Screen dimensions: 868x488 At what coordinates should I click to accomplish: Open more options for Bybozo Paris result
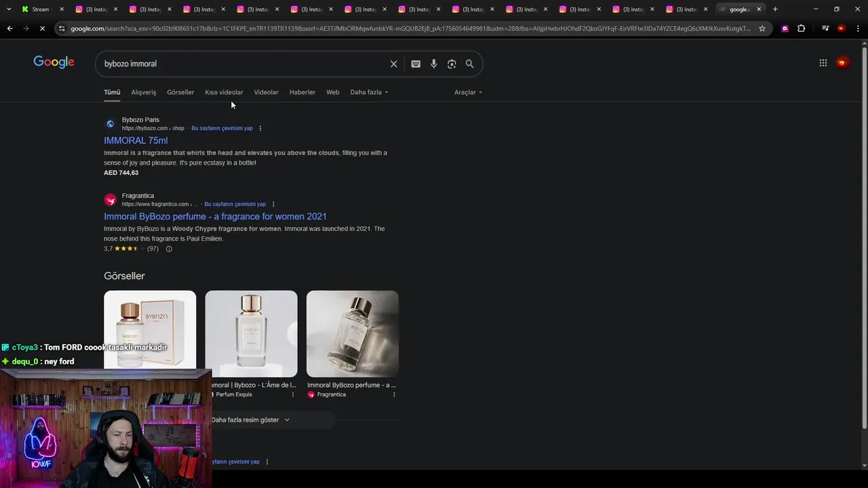(x=260, y=128)
